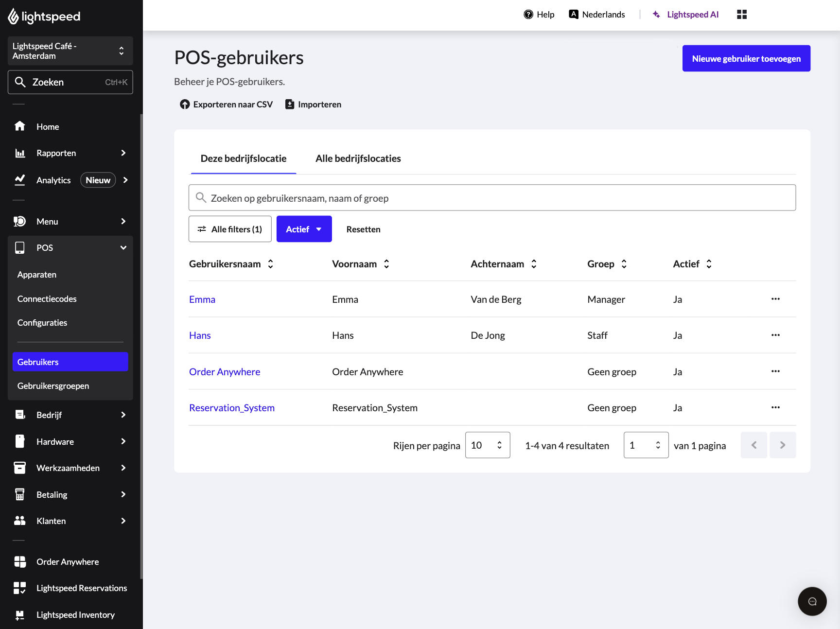Viewport: 840px width, 629px height.
Task: Sort by Actief column
Action: pos(692,264)
